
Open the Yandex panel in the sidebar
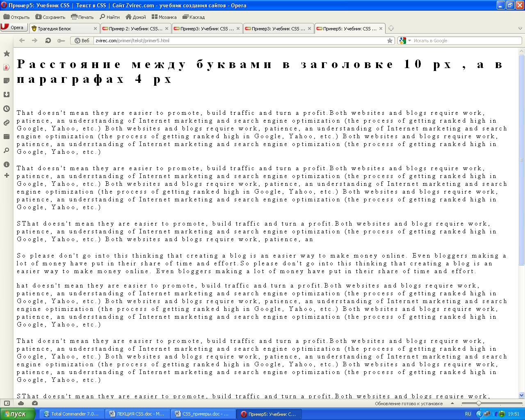pyautogui.click(x=7, y=67)
